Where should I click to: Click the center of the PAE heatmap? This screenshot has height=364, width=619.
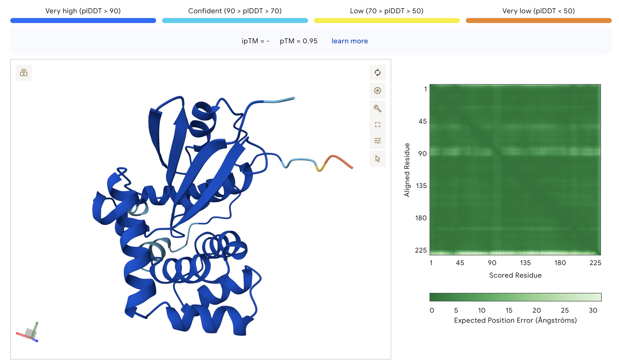(515, 170)
